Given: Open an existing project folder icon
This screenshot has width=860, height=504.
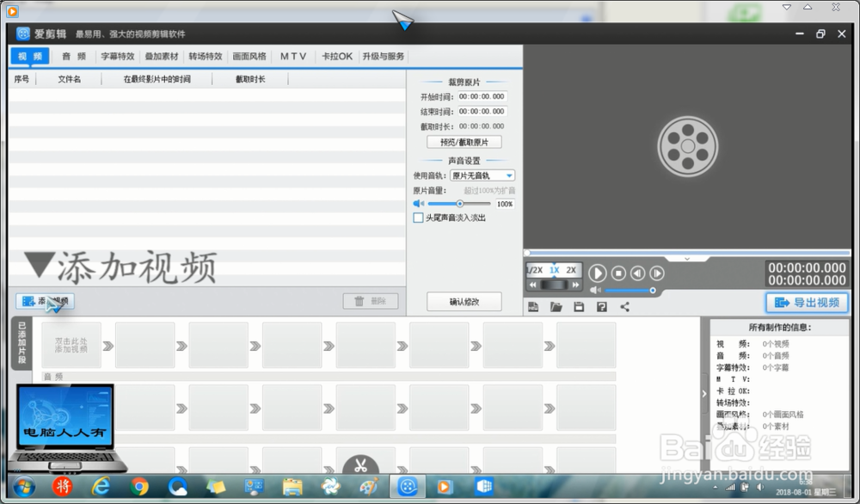Looking at the screenshot, I should pyautogui.click(x=556, y=306).
